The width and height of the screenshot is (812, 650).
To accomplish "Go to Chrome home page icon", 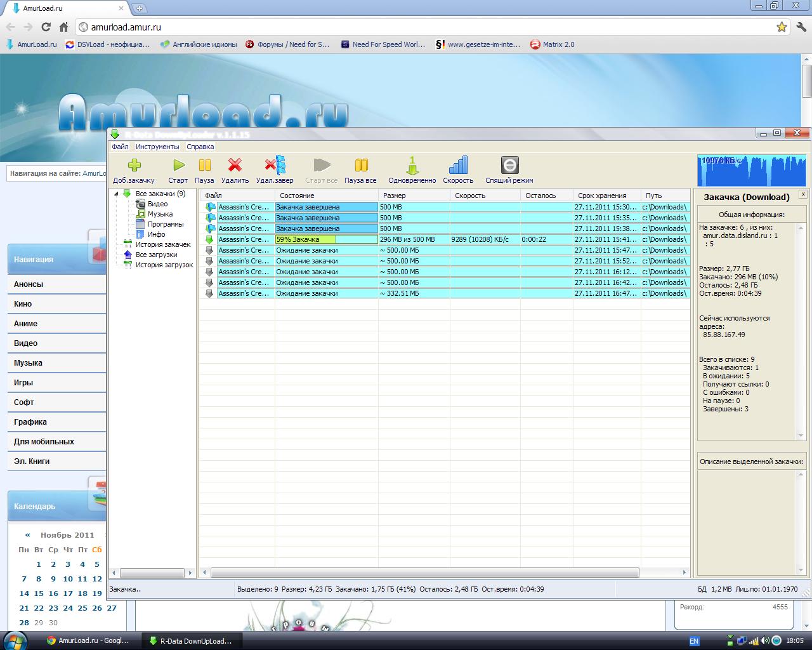I will [63, 27].
